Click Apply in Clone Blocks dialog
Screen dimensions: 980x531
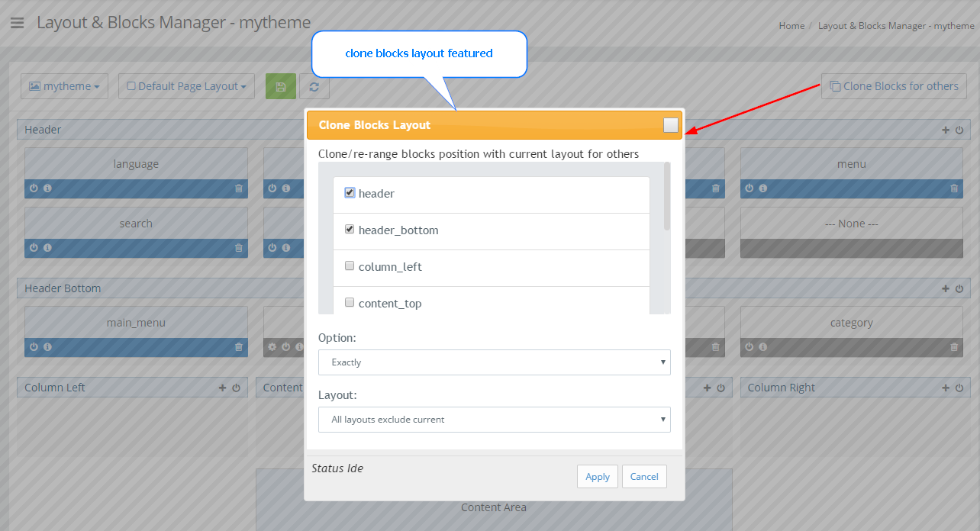[x=598, y=477]
